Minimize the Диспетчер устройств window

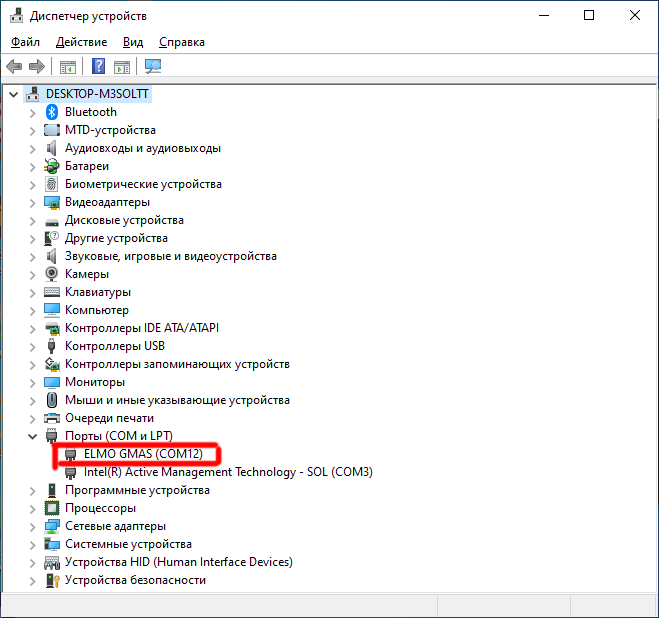(544, 16)
